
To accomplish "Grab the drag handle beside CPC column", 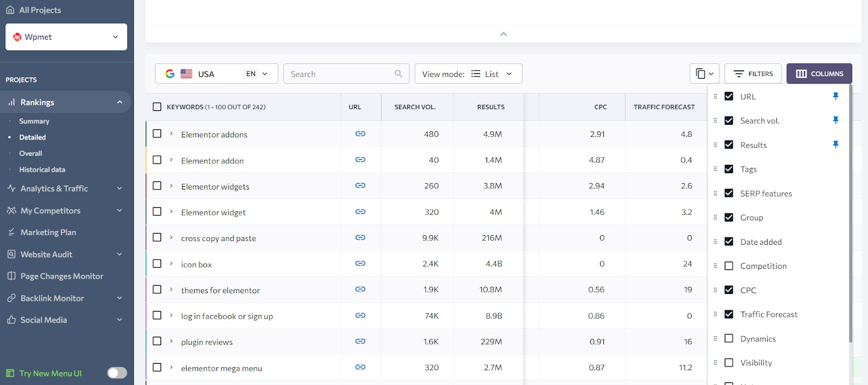I will 715,290.
